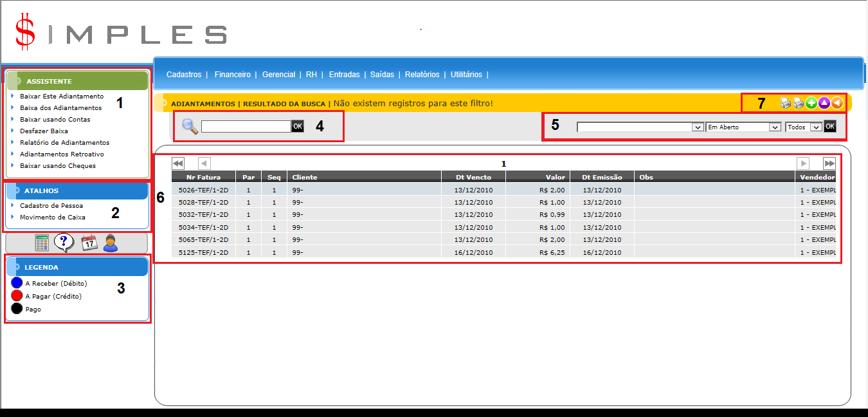Viewport: 868px width, 417px height.
Task: Click the user profile icon
Action: point(111,243)
